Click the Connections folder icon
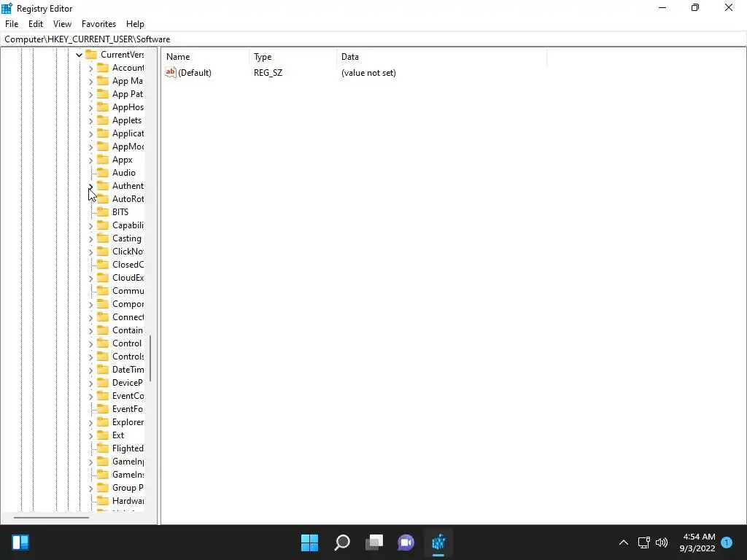Viewport: 747px width, 560px height. tap(103, 316)
